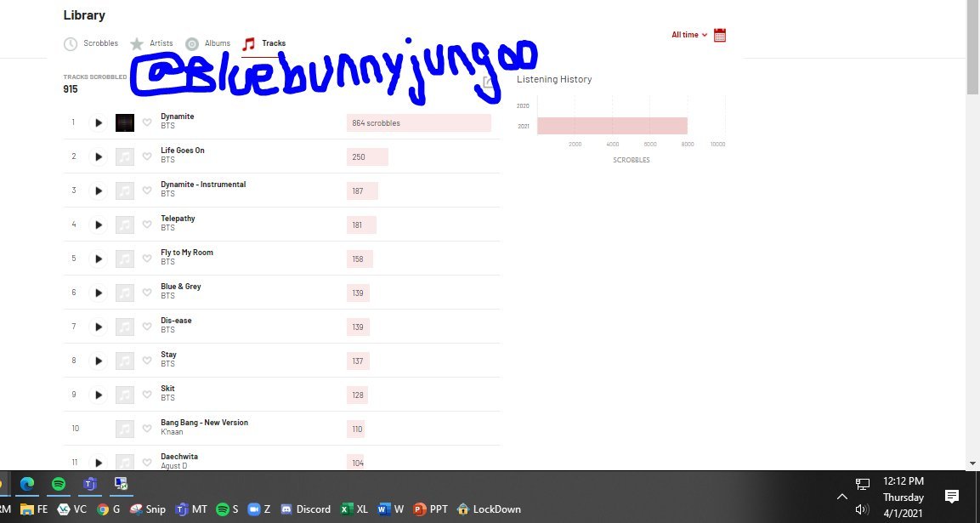Image resolution: width=980 pixels, height=523 pixels.
Task: Toggle heart for Stay
Action: coord(147,361)
